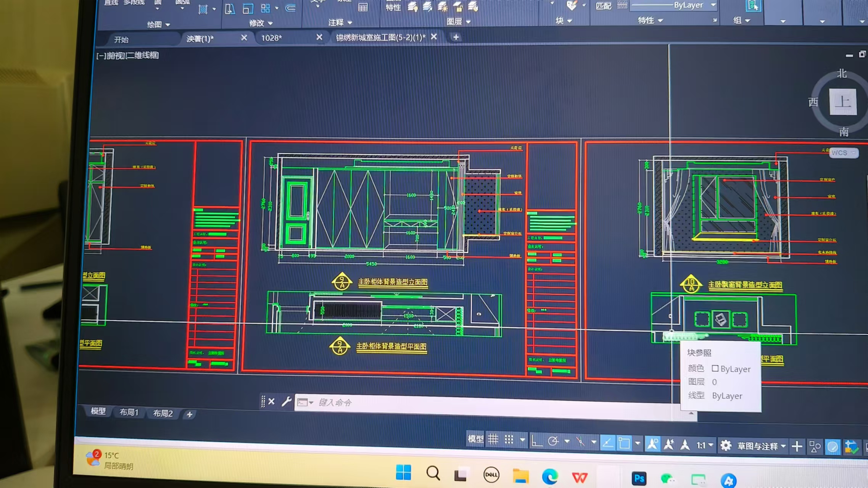Switch to the 布局1 layout tab
The width and height of the screenshot is (868, 488).
[x=129, y=412]
